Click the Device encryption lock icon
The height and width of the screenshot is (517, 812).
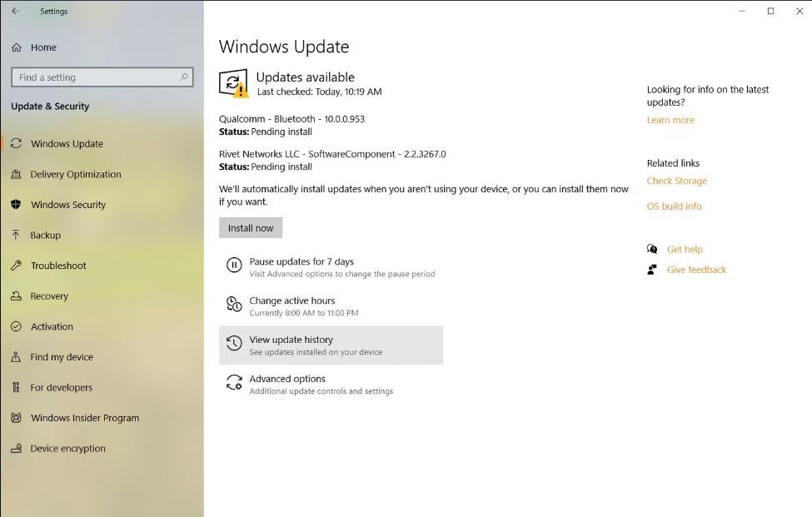point(16,448)
